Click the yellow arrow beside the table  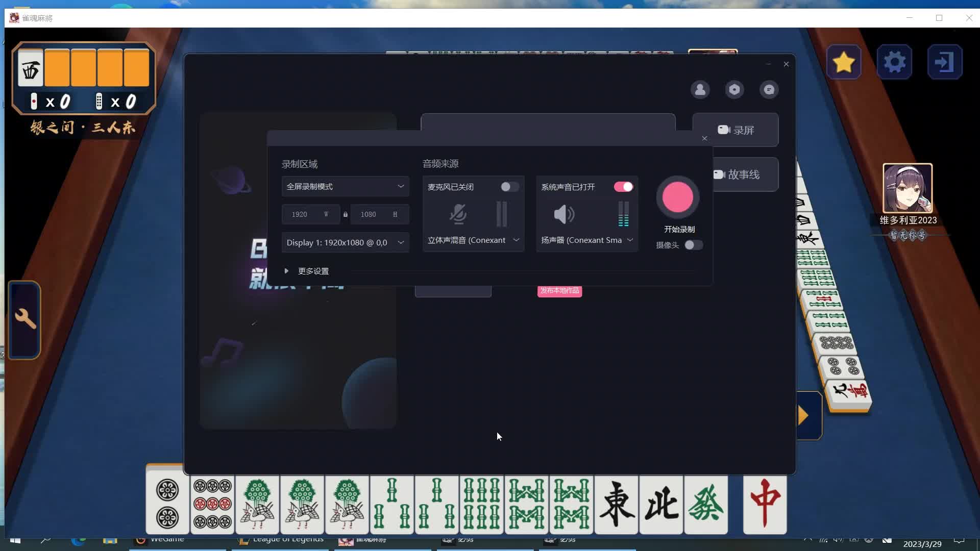coord(804,415)
